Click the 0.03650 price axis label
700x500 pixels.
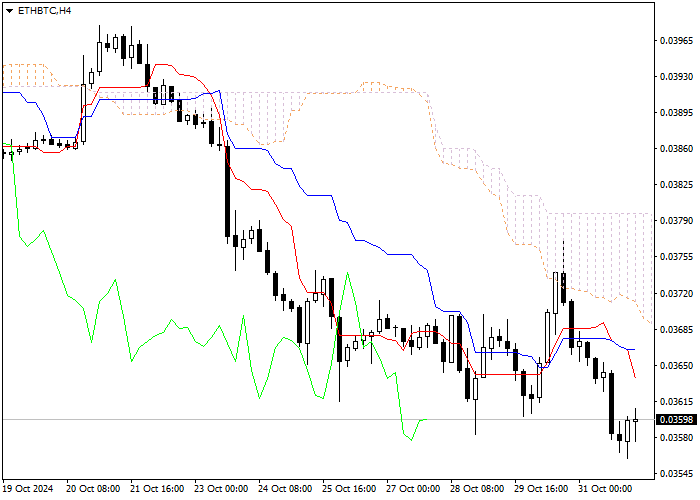coord(676,366)
